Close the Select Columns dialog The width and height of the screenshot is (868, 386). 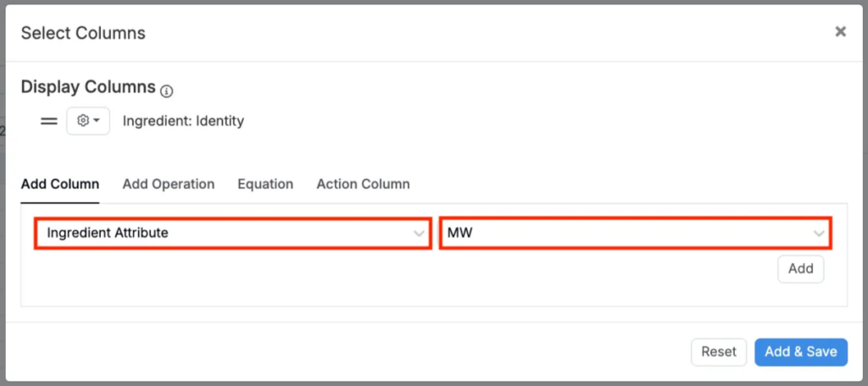point(840,31)
